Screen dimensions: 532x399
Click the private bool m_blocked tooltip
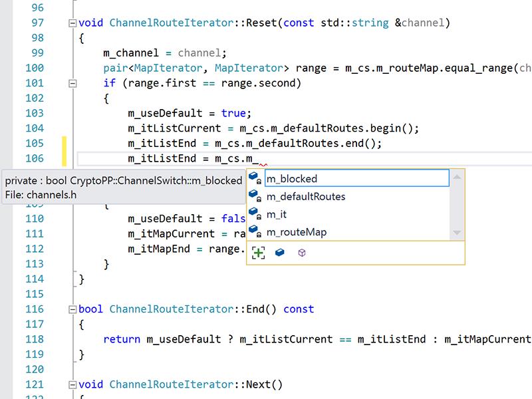(x=124, y=188)
